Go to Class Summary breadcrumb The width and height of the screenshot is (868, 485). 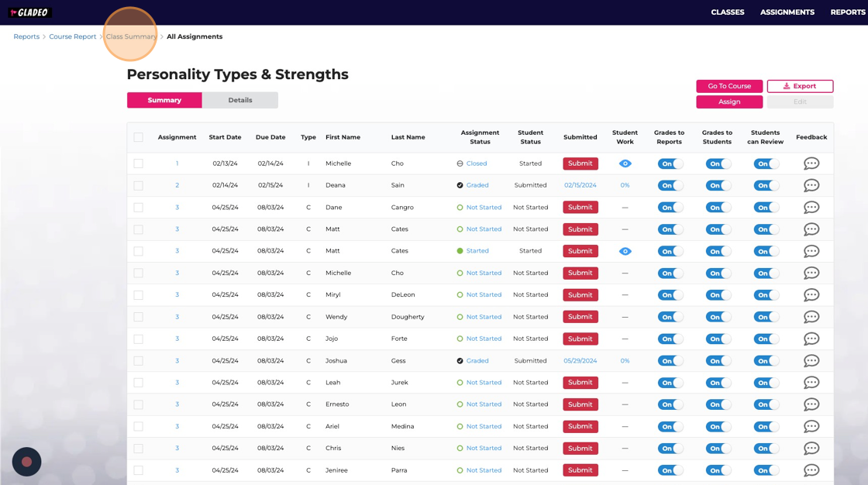coord(132,36)
